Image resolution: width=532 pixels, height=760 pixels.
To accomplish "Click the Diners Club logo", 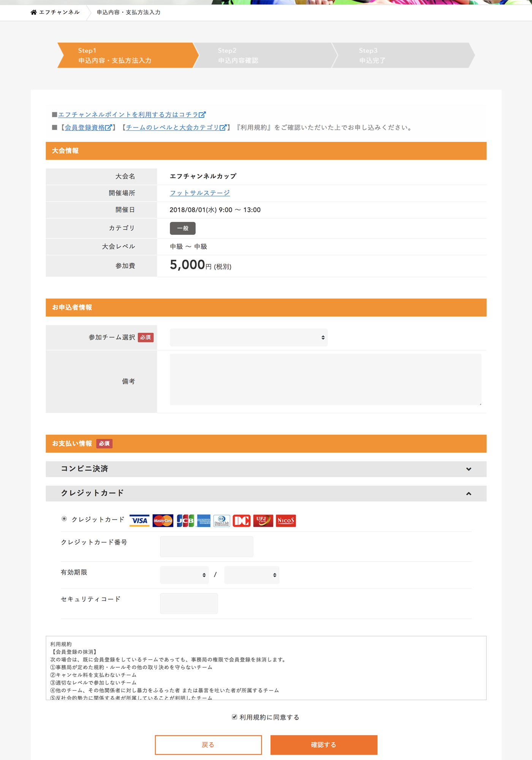I will 222,520.
